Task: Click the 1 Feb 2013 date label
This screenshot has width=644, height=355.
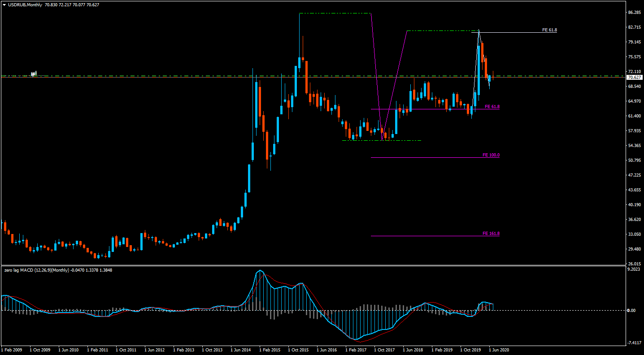Action: [x=184, y=350]
